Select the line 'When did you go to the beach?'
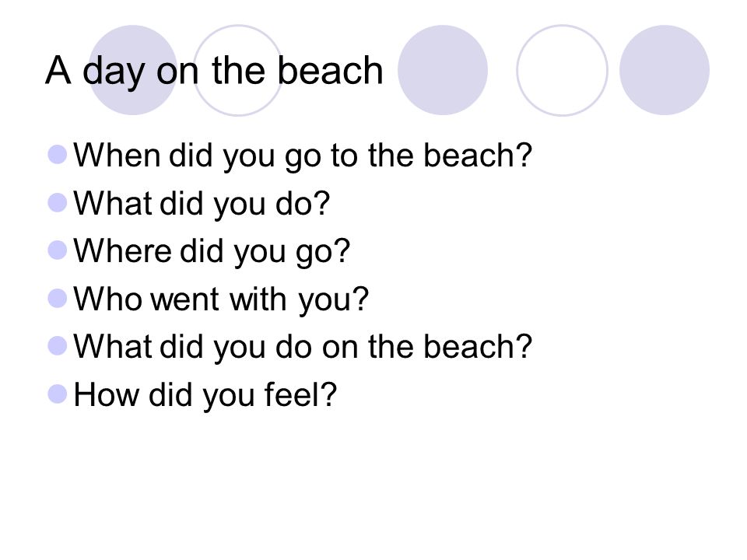 [x=303, y=156]
